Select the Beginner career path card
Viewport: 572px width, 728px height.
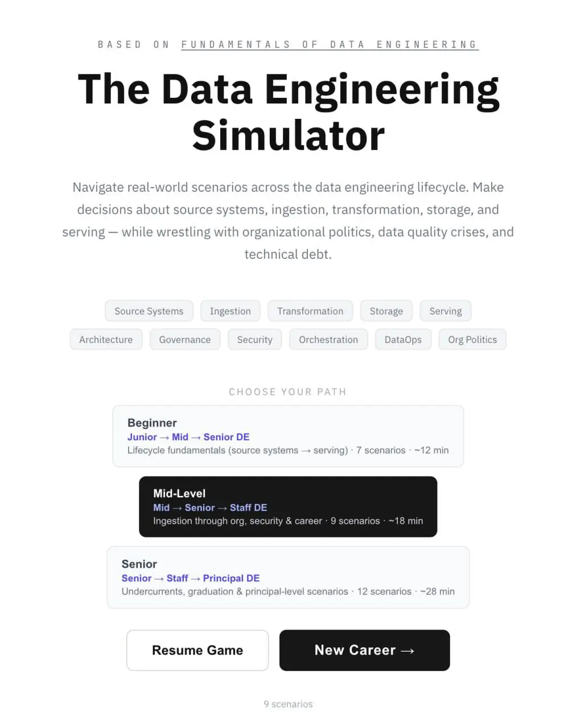288,436
